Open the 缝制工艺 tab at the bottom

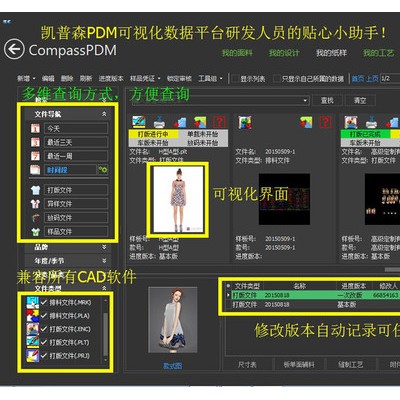click(350, 365)
